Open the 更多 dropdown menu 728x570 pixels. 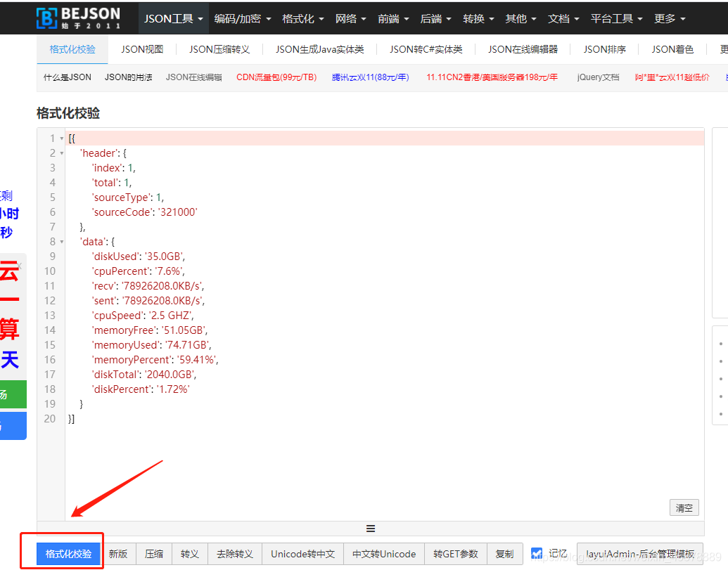(670, 18)
